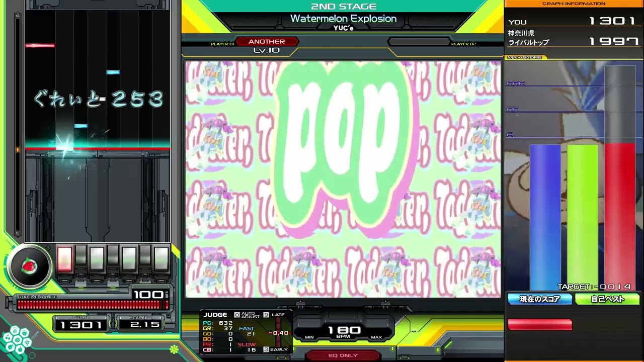Click the empty Player 02 difficulty slot

419,42
